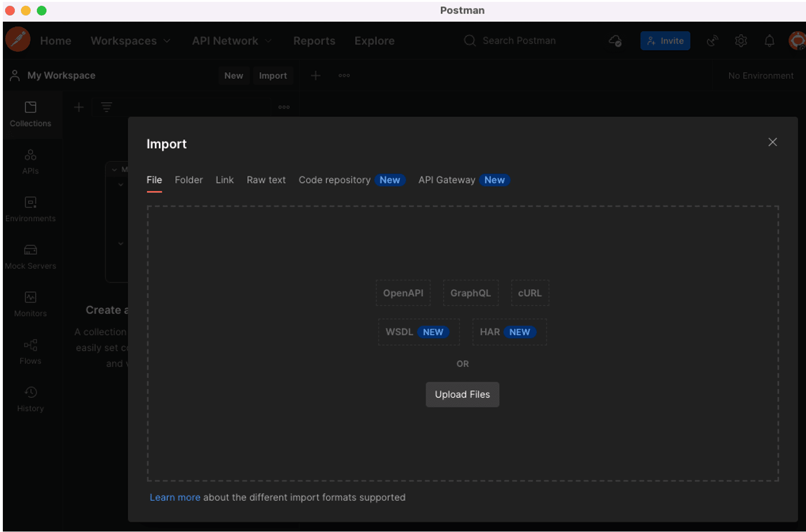Click the plus icon to create collection

(79, 108)
